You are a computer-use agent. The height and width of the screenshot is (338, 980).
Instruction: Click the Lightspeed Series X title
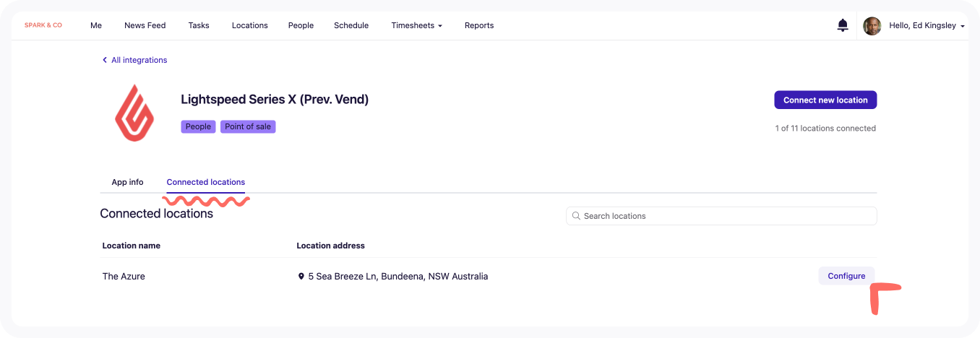275,100
